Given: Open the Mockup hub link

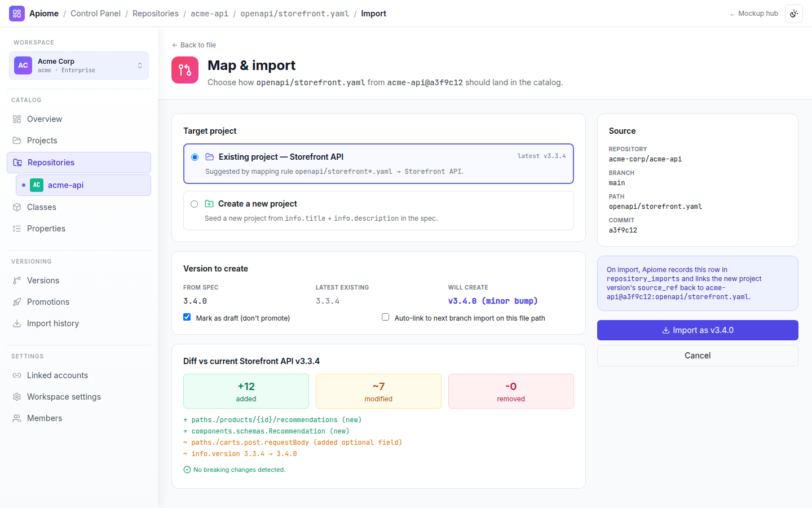Looking at the screenshot, I should (754, 14).
